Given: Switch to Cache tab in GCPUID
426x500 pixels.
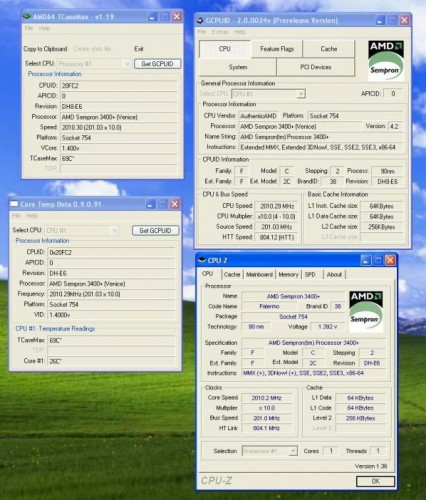Looking at the screenshot, I should pos(329,49).
